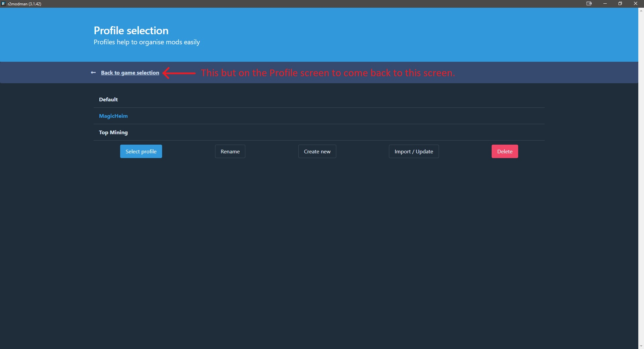Rename the selected profile
Image resolution: width=644 pixels, height=349 pixels.
[x=230, y=151]
